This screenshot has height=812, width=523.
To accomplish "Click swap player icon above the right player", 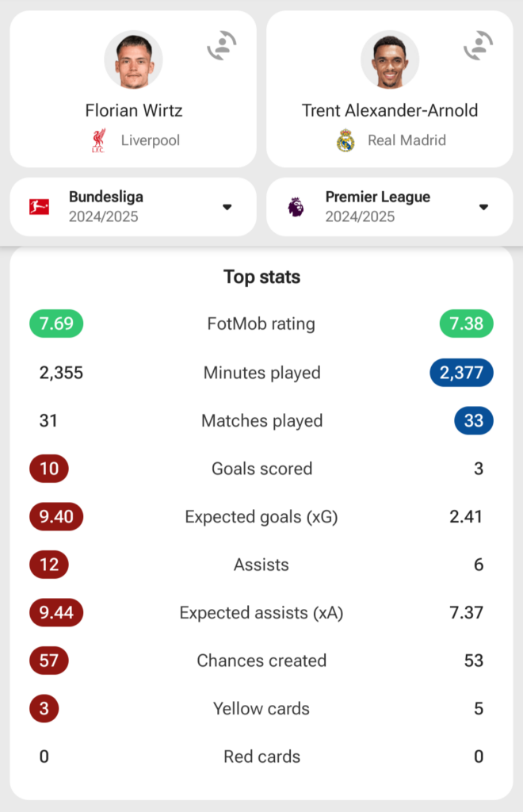I will pos(479,46).
